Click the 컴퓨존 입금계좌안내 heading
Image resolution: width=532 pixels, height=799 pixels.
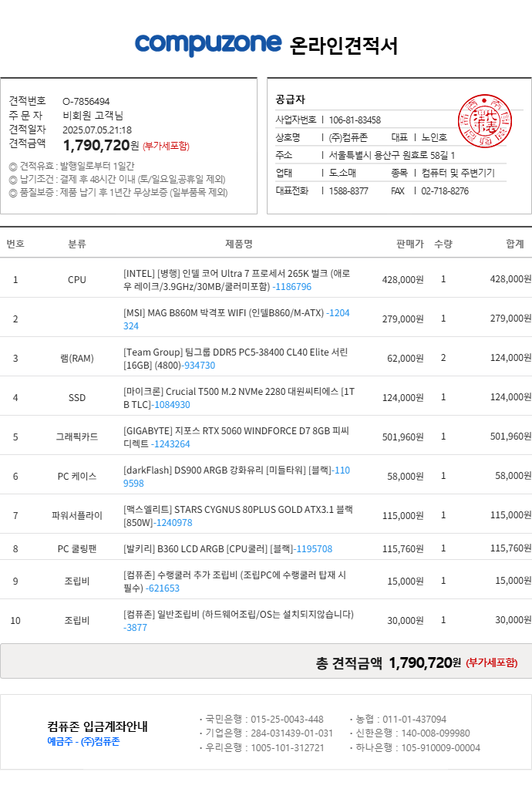click(97, 727)
